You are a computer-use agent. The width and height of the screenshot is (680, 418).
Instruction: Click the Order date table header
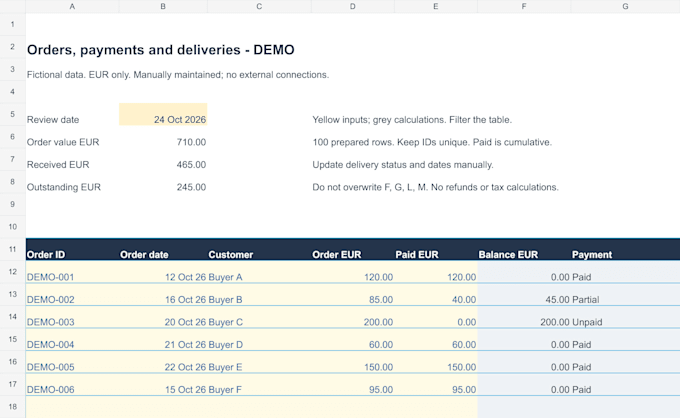pos(144,255)
